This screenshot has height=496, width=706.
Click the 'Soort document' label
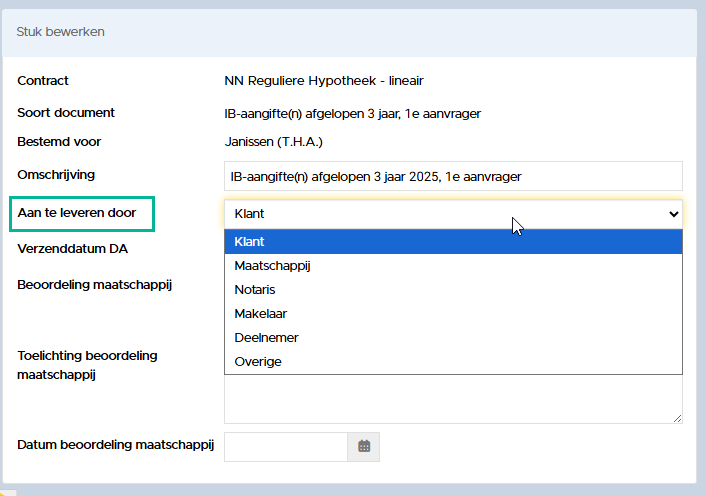(66, 113)
